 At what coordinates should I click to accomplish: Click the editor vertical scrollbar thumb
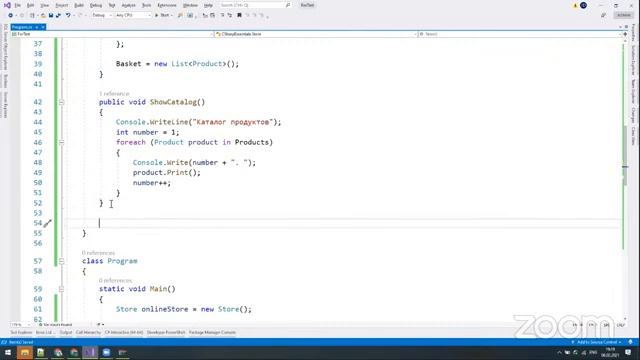625,155
